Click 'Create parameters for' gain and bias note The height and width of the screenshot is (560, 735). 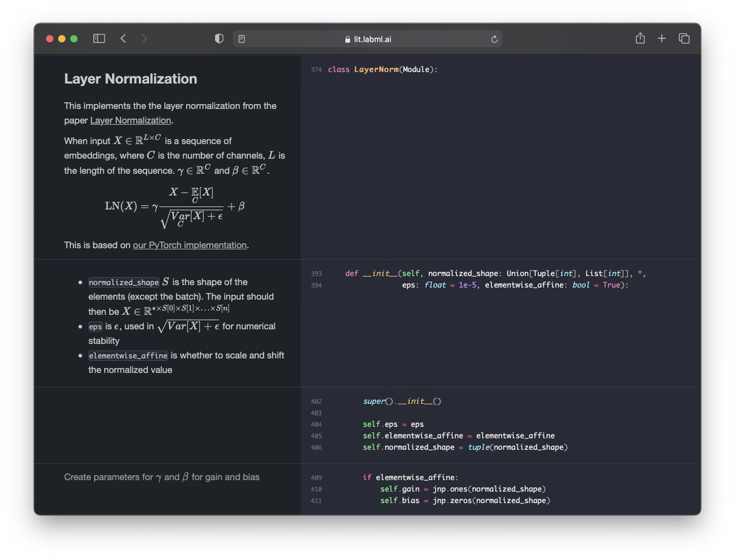(162, 477)
